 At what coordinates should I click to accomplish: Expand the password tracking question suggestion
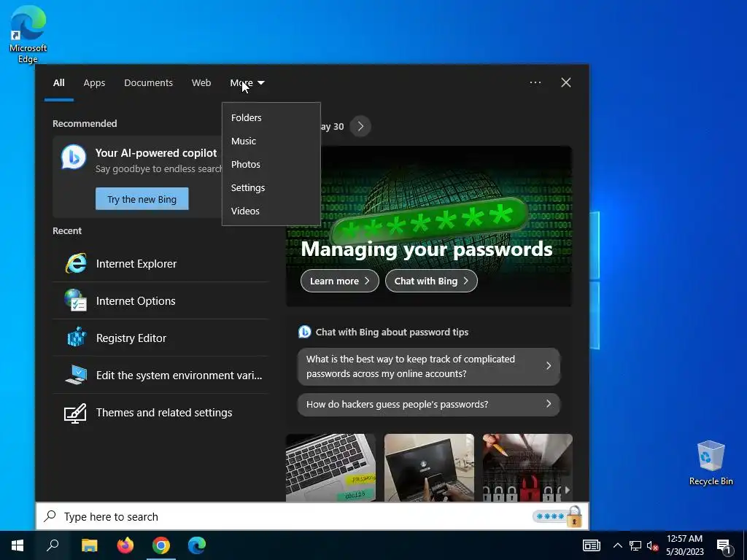(x=429, y=366)
